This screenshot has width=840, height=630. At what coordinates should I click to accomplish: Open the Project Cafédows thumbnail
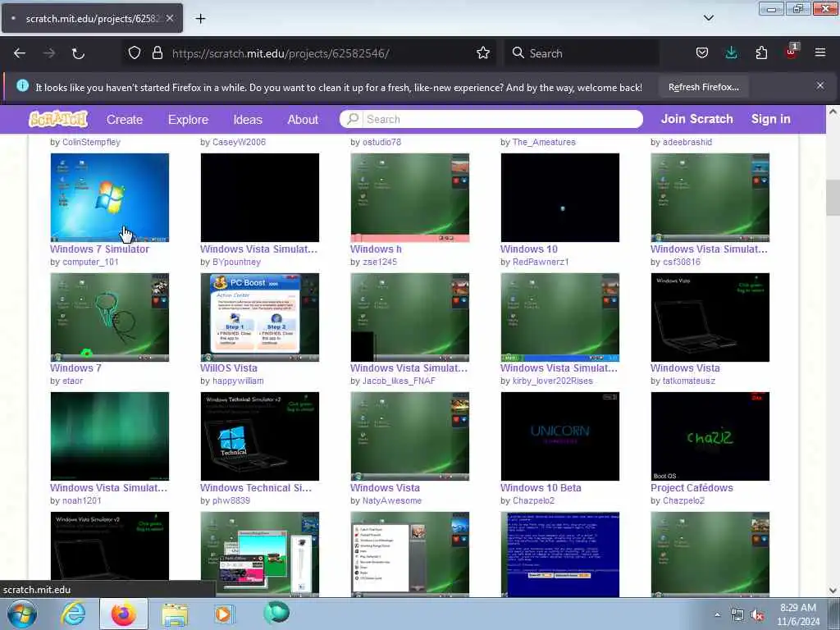click(710, 436)
